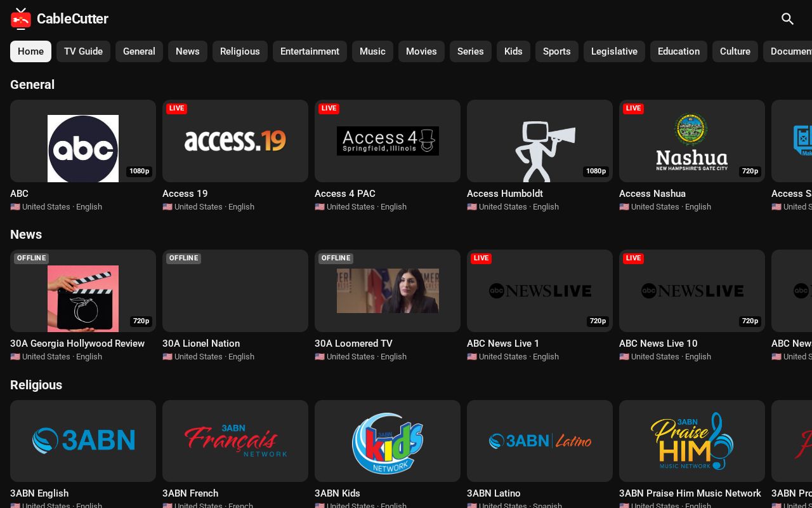Open the Access Nashua channel thumbnail
Viewport: 812px width, 508px height.
coord(692,141)
